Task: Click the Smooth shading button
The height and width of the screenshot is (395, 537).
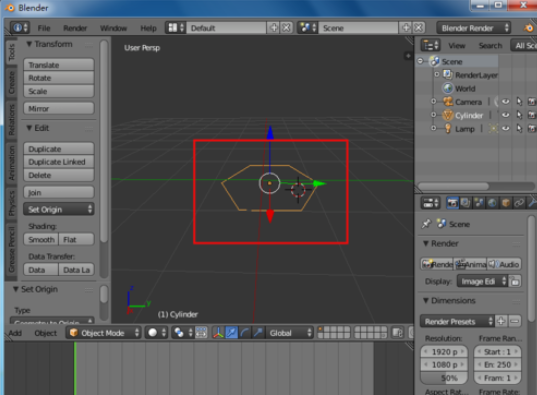Action: click(x=41, y=239)
